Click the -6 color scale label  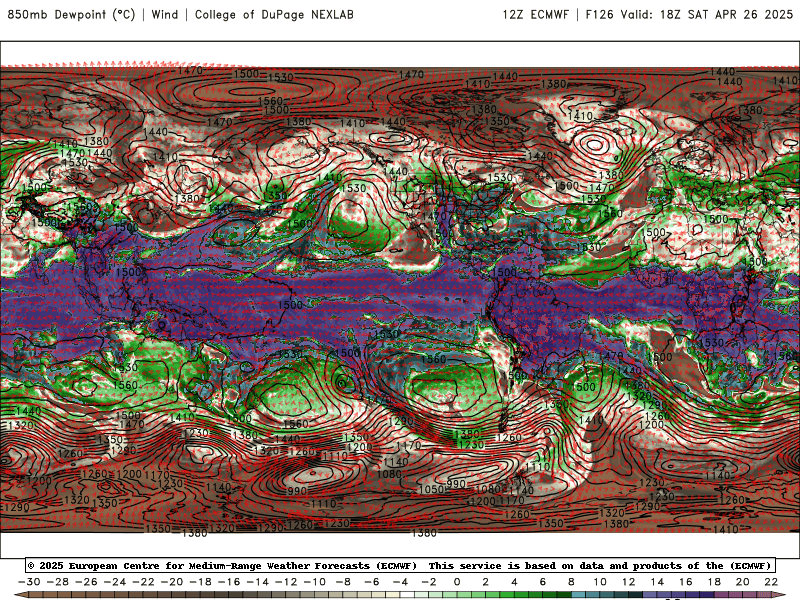click(x=372, y=582)
